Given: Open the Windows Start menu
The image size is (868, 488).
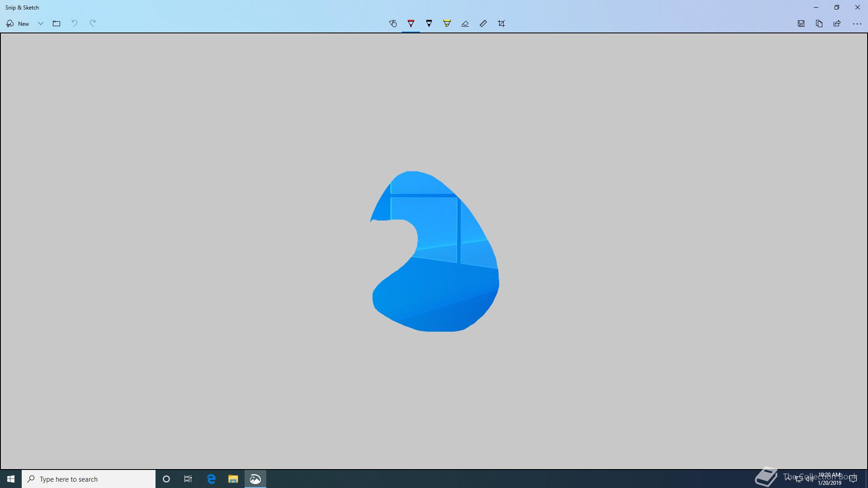Looking at the screenshot, I should 11,479.
